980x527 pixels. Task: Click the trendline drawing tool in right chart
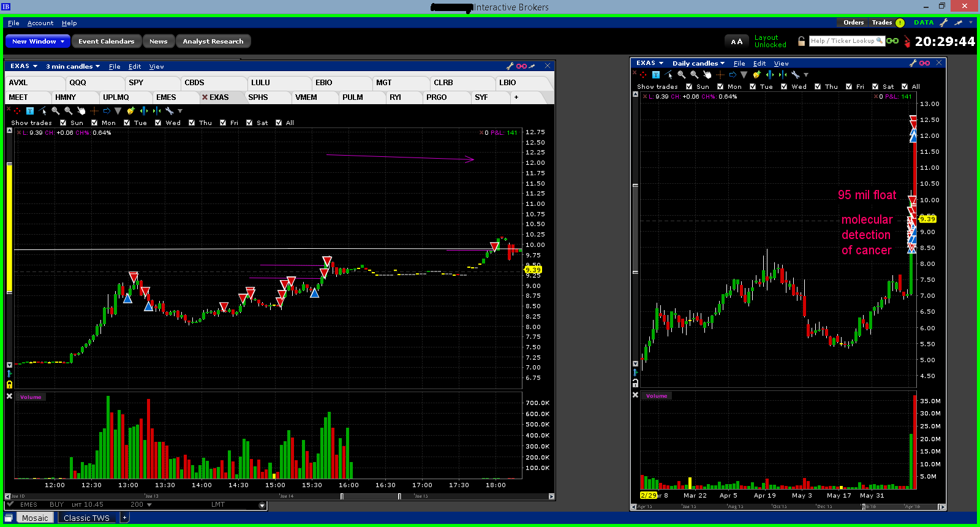point(669,75)
